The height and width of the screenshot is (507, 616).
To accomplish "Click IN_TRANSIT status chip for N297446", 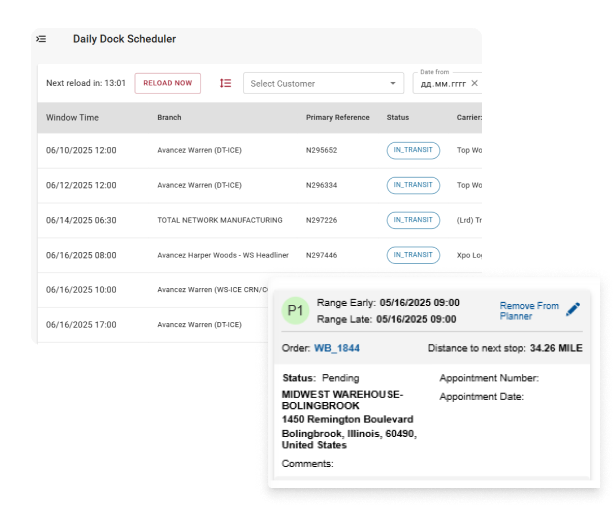I will point(413,255).
